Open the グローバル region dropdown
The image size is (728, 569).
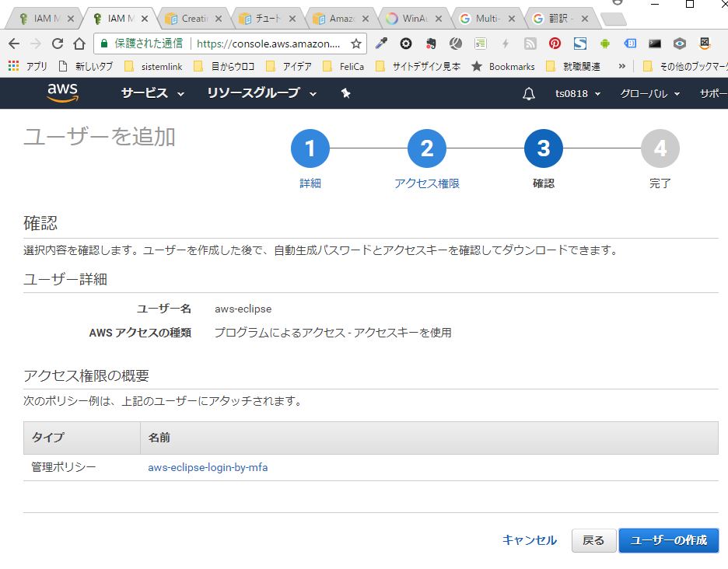pos(650,94)
